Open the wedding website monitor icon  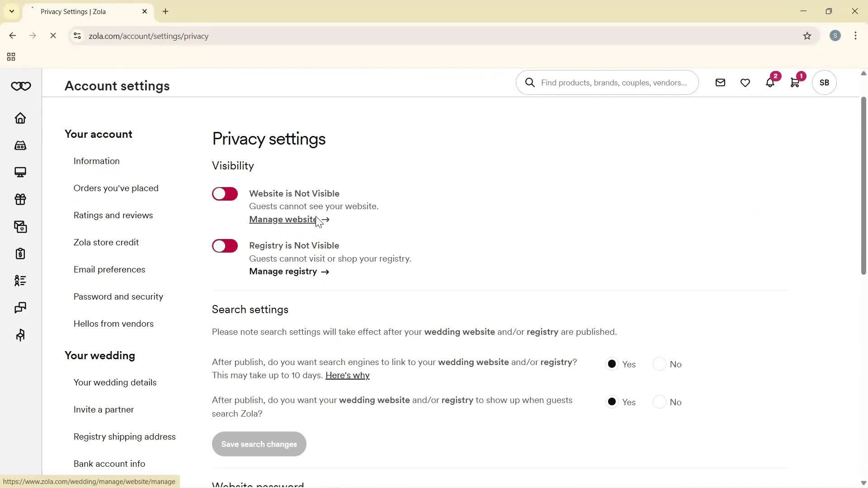click(x=20, y=173)
